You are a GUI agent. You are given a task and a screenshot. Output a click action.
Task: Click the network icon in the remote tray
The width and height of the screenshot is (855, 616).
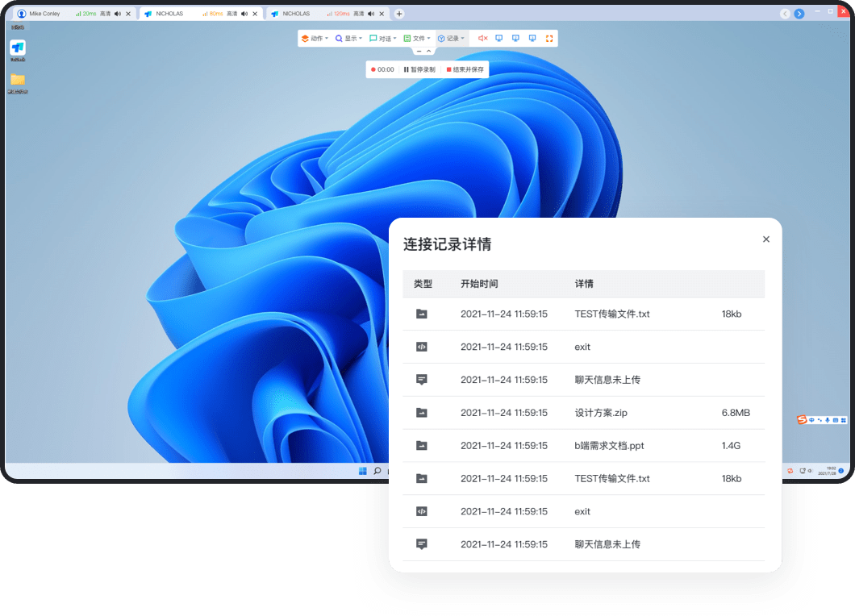point(803,471)
